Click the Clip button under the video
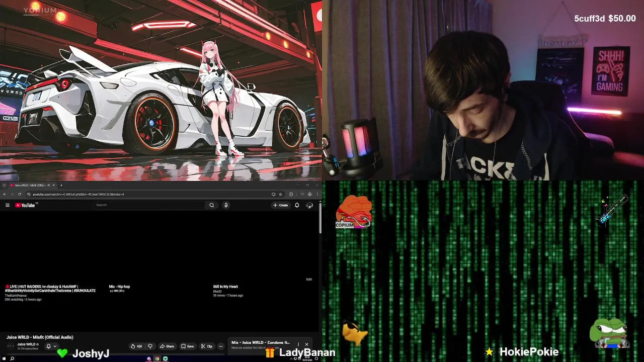This screenshot has width=644, height=362. coord(207,346)
